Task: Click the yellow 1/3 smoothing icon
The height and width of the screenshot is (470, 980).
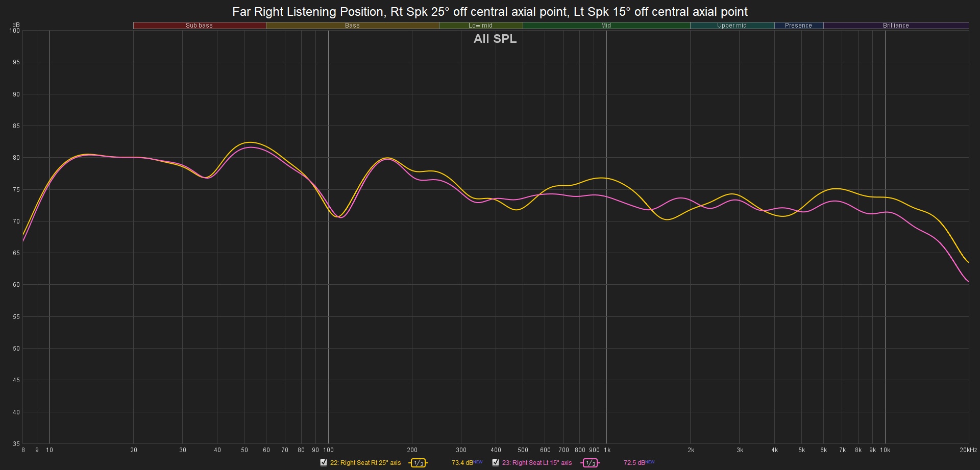Action: point(418,463)
